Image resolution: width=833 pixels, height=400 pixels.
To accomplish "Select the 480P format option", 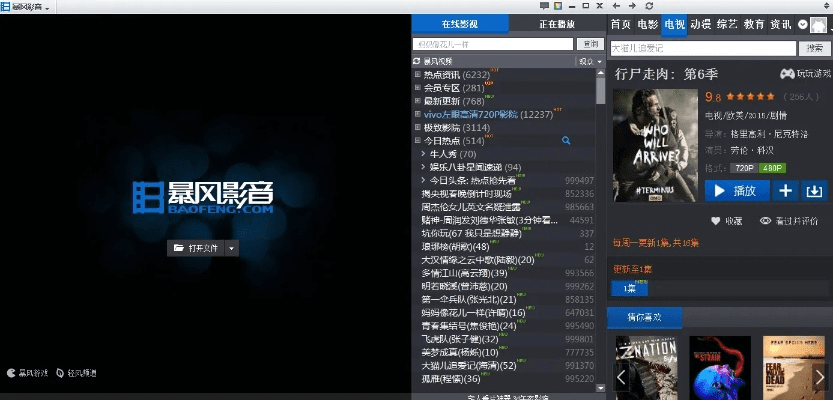I will click(772, 167).
